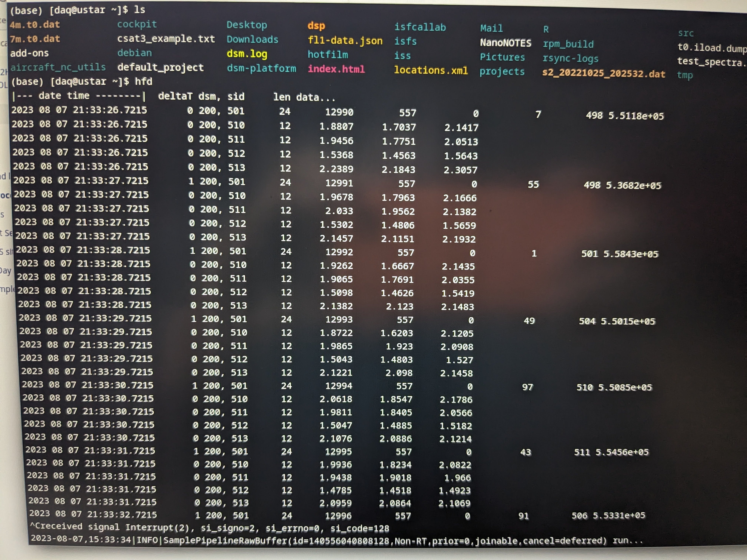Click the hfd command at the prompt
The image size is (747, 560).
144,81
